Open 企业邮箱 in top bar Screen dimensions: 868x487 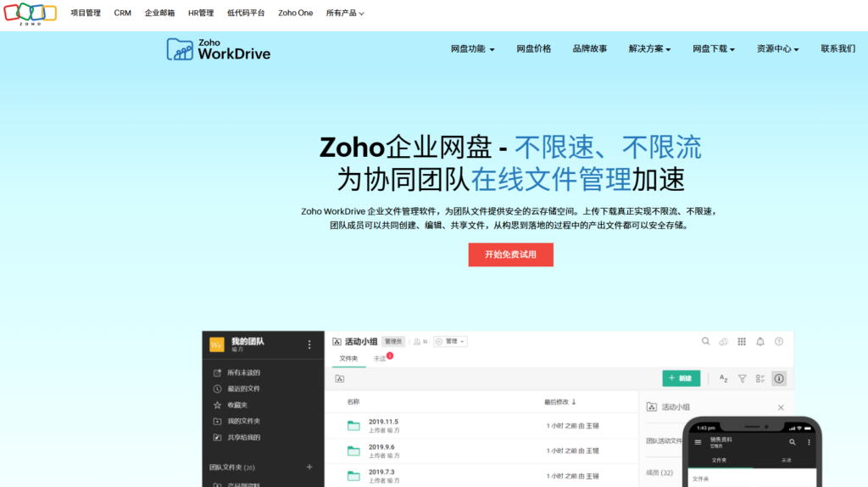[159, 13]
